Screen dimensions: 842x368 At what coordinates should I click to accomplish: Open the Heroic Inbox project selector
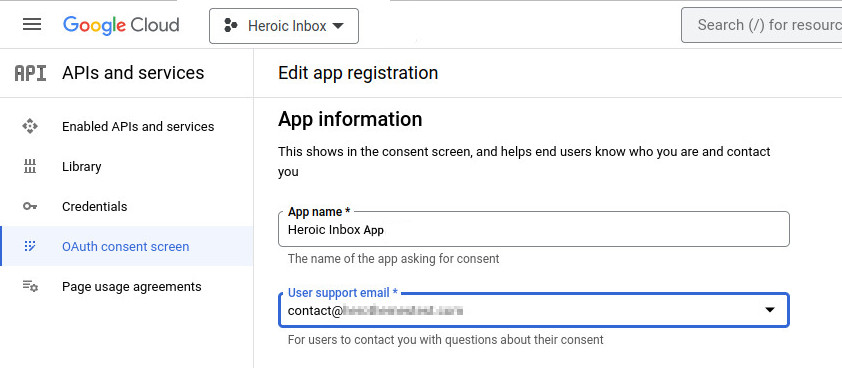click(284, 26)
